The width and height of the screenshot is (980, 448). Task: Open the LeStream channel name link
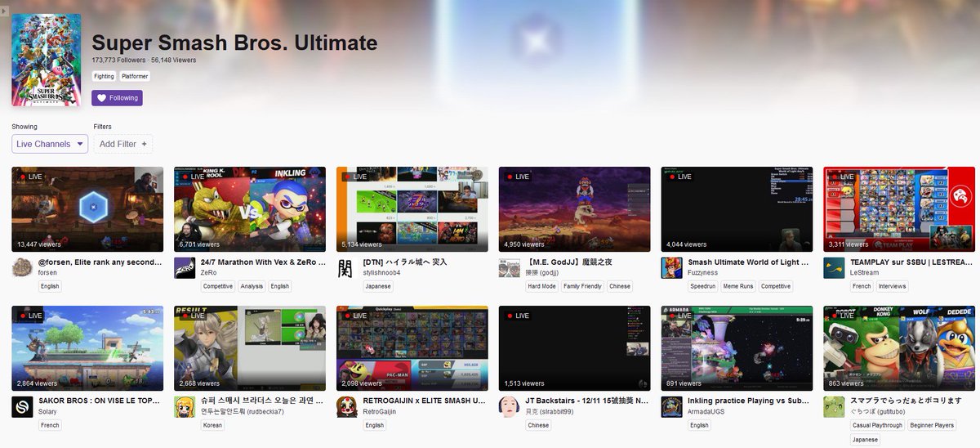[864, 272]
